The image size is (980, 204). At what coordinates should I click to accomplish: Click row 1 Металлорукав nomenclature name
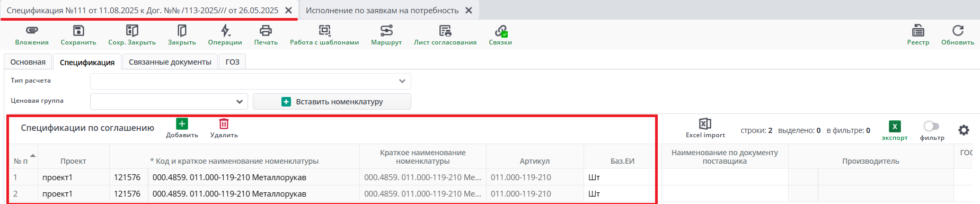[x=254, y=177]
